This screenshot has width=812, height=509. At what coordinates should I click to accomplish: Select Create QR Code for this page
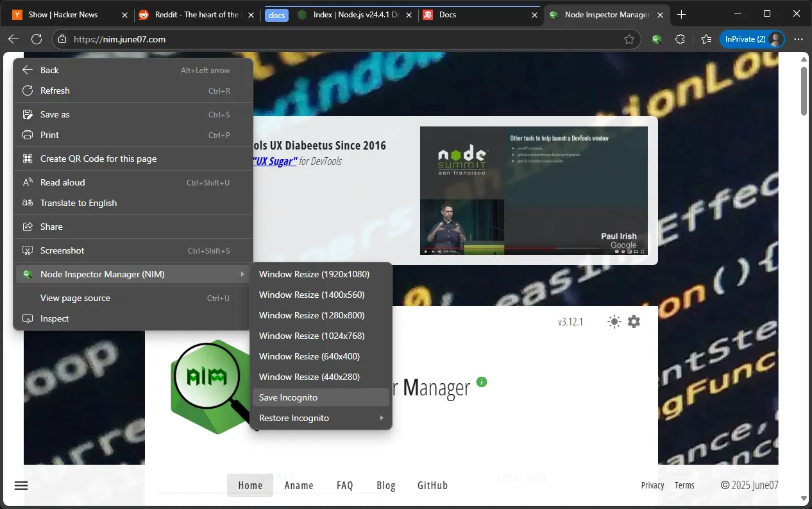click(x=133, y=159)
